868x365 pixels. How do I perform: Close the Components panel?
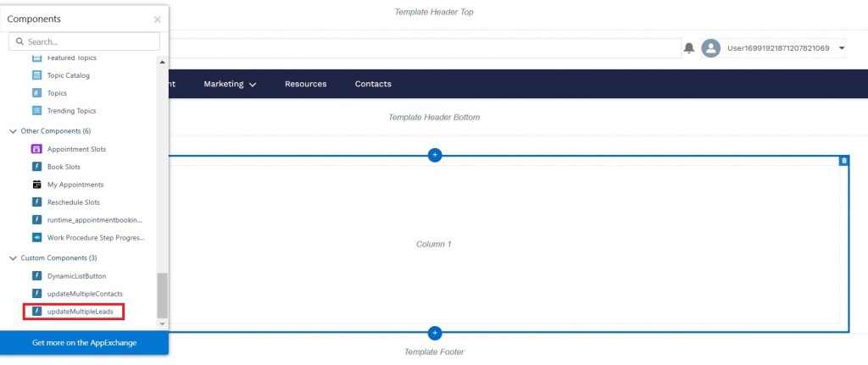pyautogui.click(x=157, y=19)
